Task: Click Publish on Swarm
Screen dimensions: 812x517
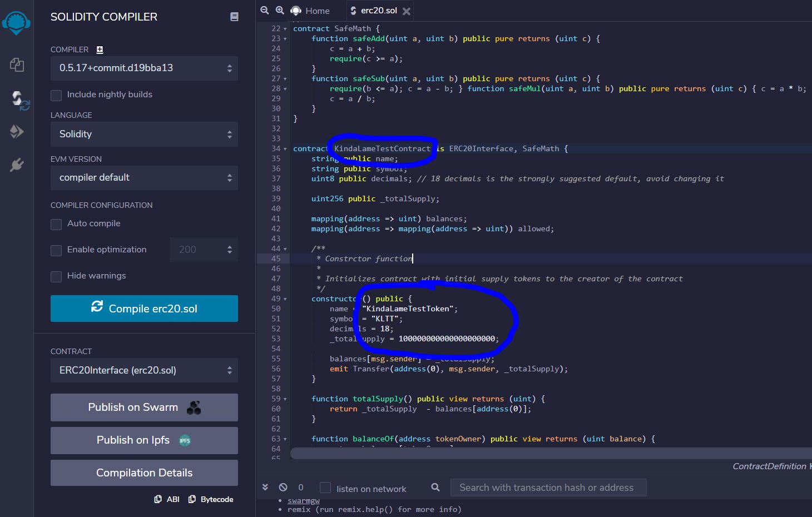Action: tap(144, 407)
